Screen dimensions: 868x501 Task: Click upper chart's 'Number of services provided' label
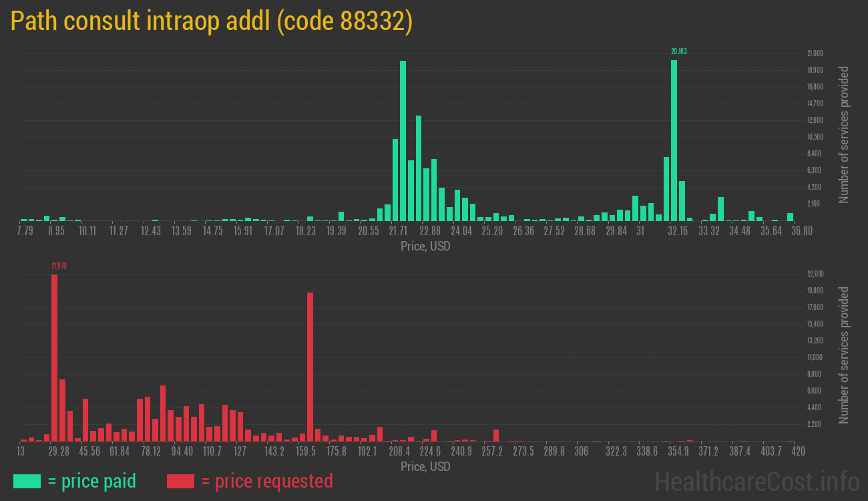[x=844, y=135]
